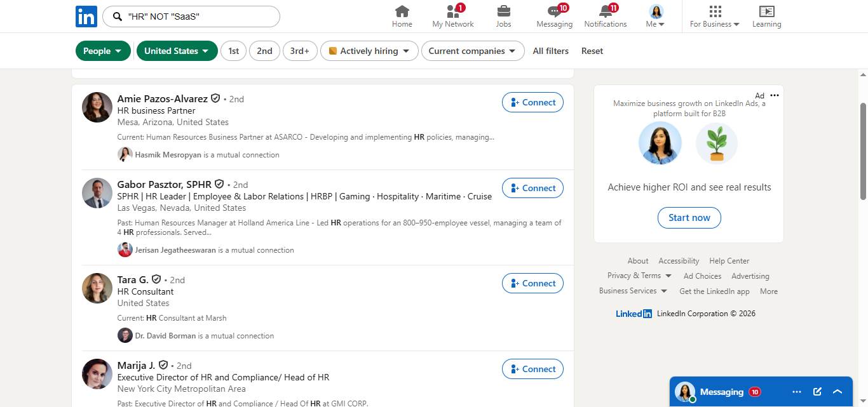Click the page vertical scrollbar
The width and height of the screenshot is (868, 407).
[863, 151]
